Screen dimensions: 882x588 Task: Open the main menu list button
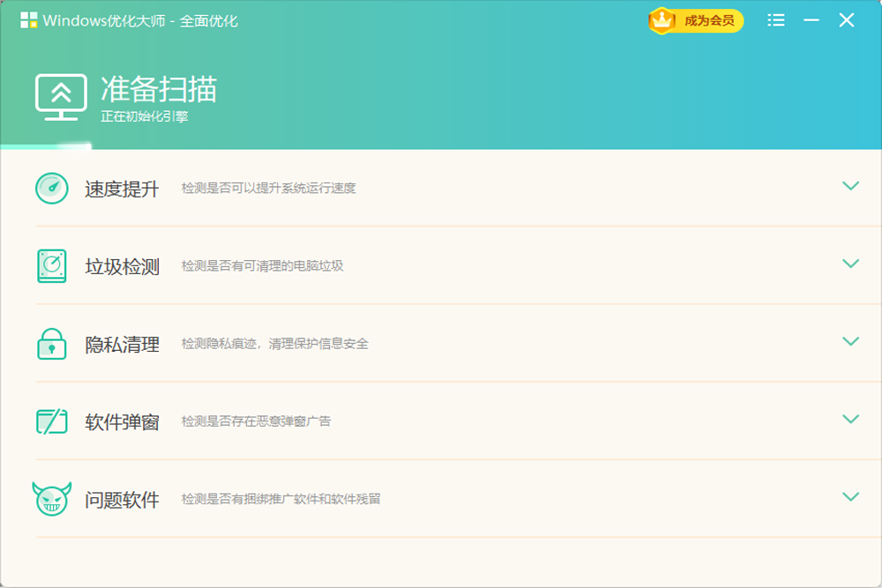[776, 20]
